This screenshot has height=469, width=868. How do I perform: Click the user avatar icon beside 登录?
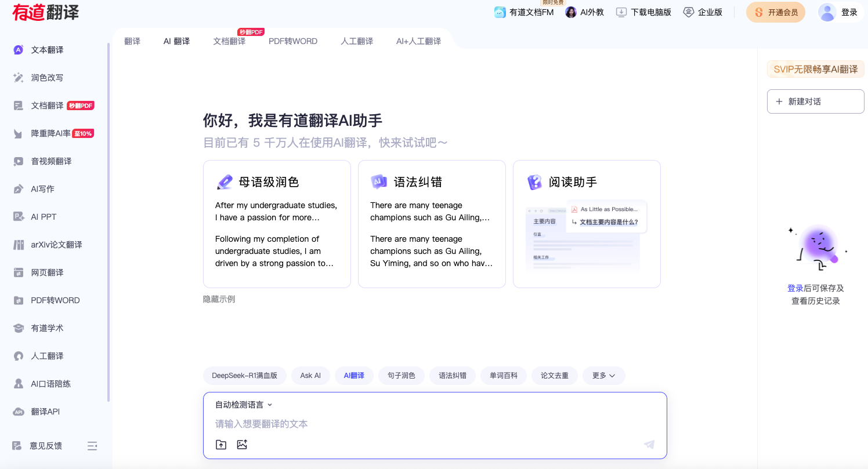[x=827, y=12]
